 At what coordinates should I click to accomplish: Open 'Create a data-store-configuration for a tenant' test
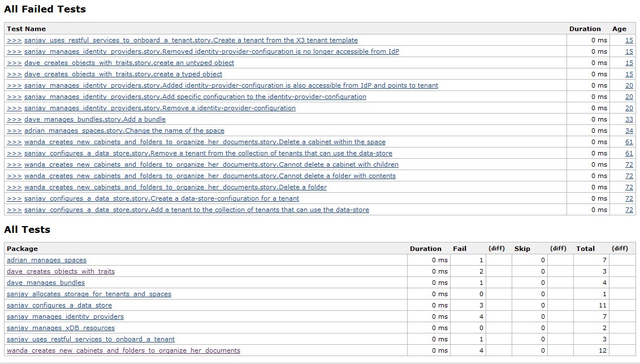[162, 198]
